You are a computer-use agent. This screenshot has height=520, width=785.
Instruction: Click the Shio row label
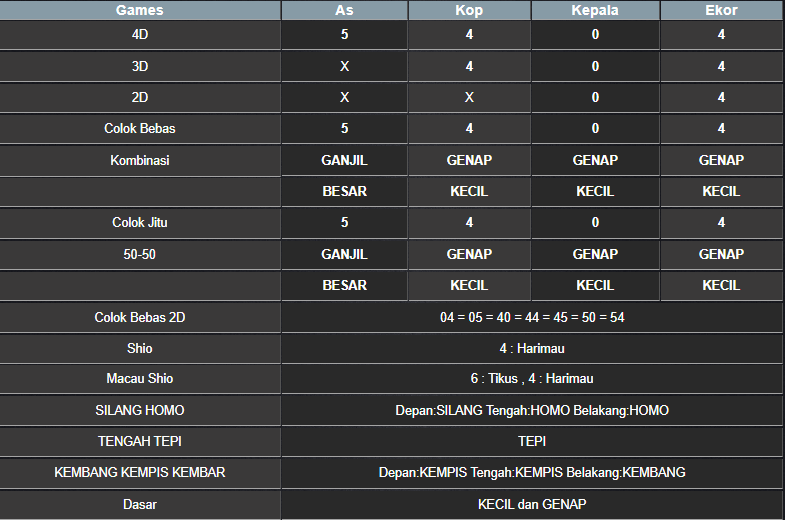coord(140,348)
